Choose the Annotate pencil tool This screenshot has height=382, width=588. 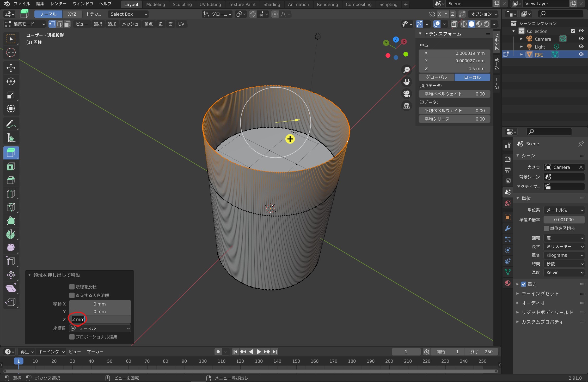(11, 124)
